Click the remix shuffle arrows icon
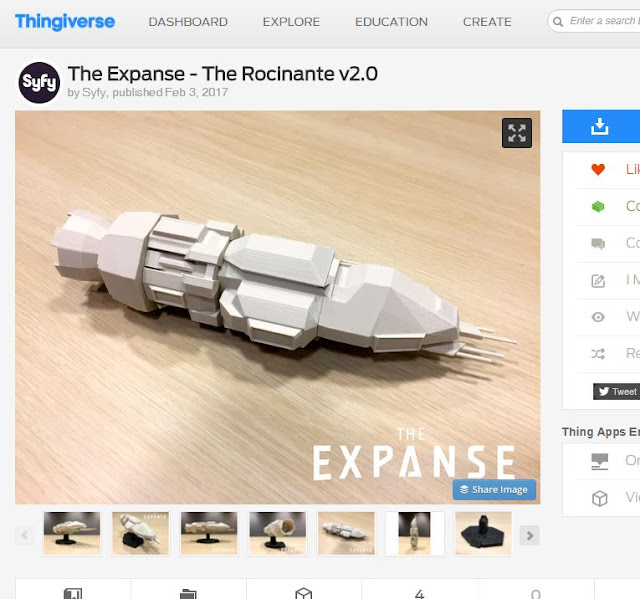Image resolution: width=640 pixels, height=599 pixels. pyautogui.click(x=598, y=354)
